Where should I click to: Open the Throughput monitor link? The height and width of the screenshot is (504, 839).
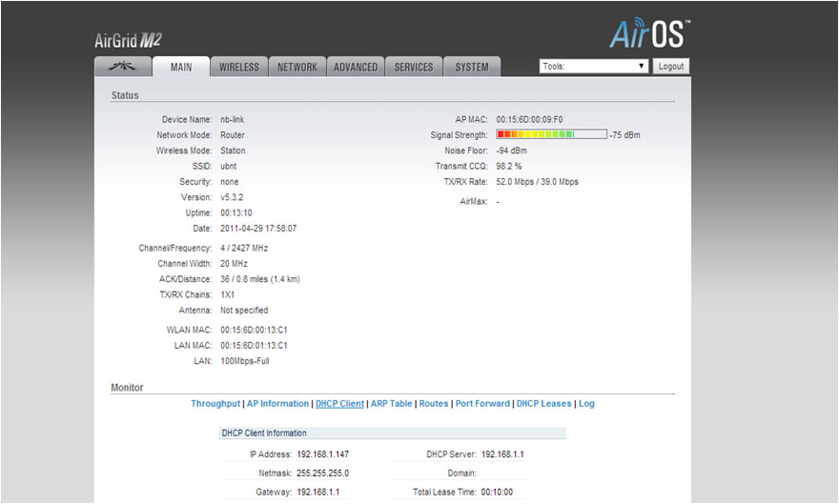coord(215,404)
